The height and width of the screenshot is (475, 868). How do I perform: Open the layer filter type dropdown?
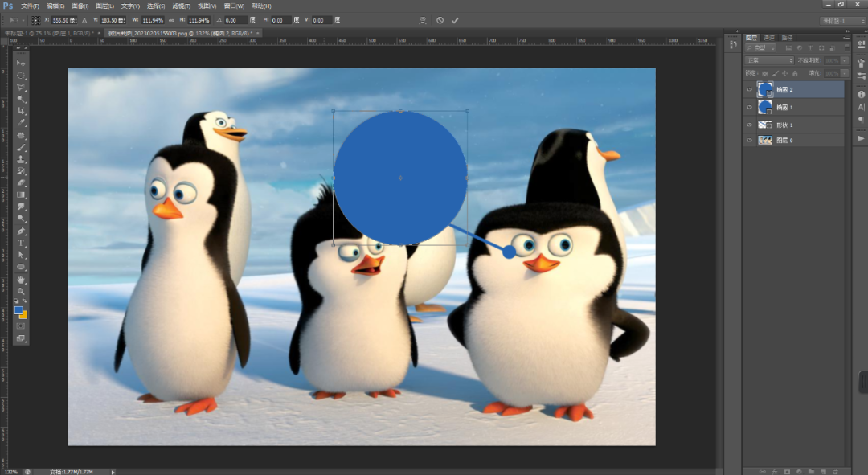coord(760,48)
